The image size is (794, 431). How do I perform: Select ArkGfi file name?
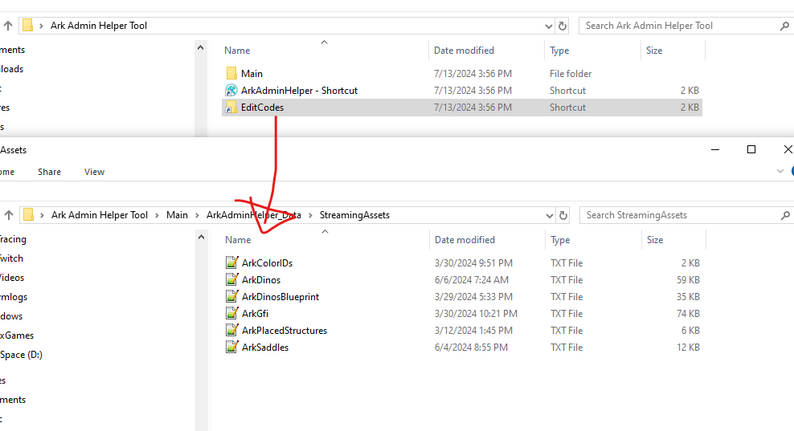pyautogui.click(x=255, y=314)
